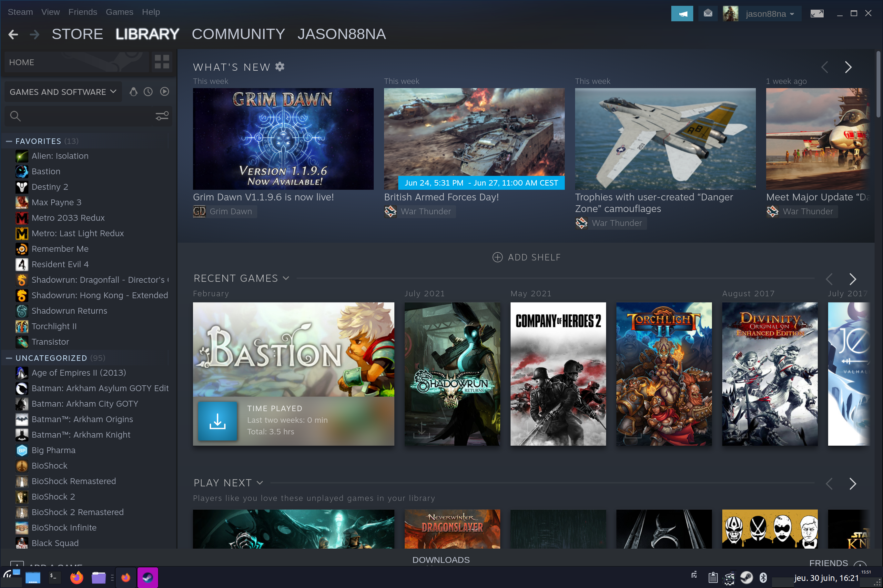The height and width of the screenshot is (588, 883).
Task: Click the main content vertical scrollbar
Action: point(878,84)
